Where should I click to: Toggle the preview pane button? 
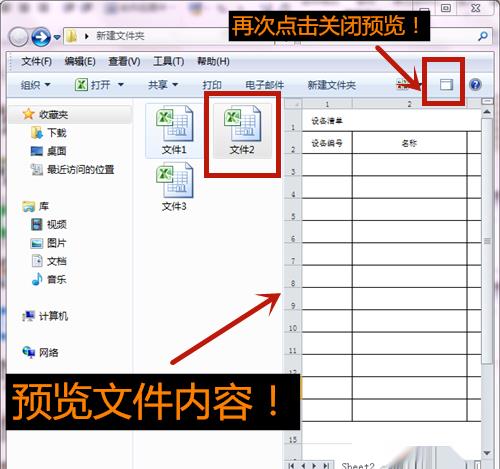click(446, 85)
